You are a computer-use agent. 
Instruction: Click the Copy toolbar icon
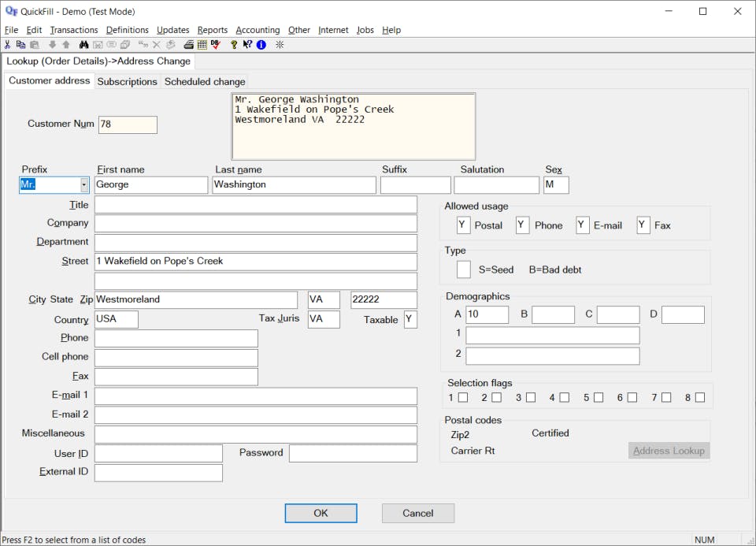pos(20,45)
